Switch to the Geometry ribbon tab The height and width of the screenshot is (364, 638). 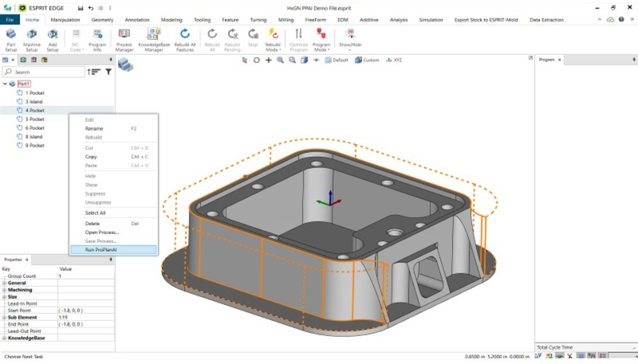click(102, 19)
